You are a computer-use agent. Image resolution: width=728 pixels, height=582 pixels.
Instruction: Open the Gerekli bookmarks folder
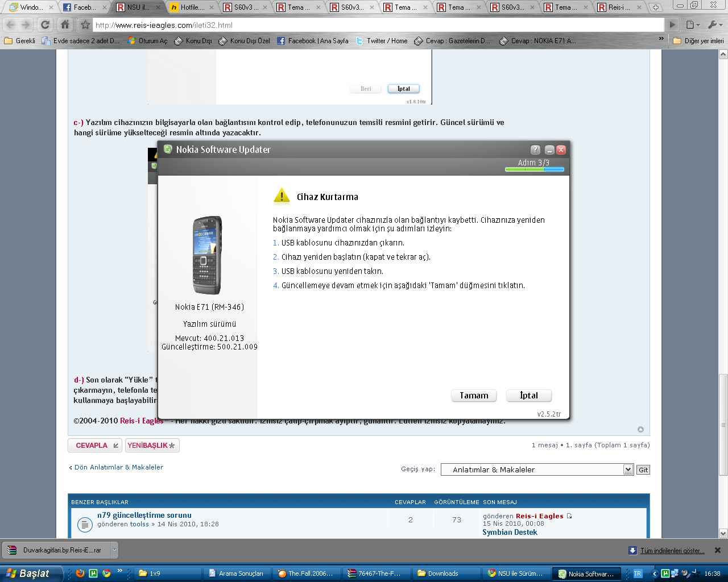pos(20,41)
